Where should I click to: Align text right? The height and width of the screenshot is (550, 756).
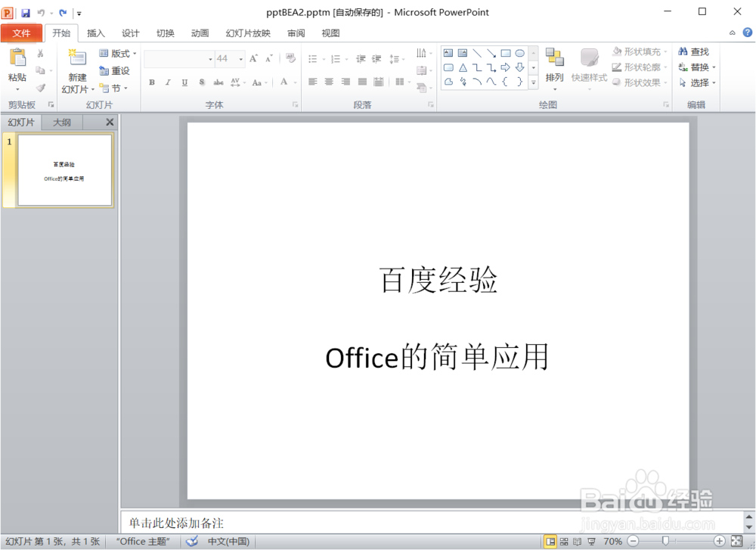tap(345, 82)
